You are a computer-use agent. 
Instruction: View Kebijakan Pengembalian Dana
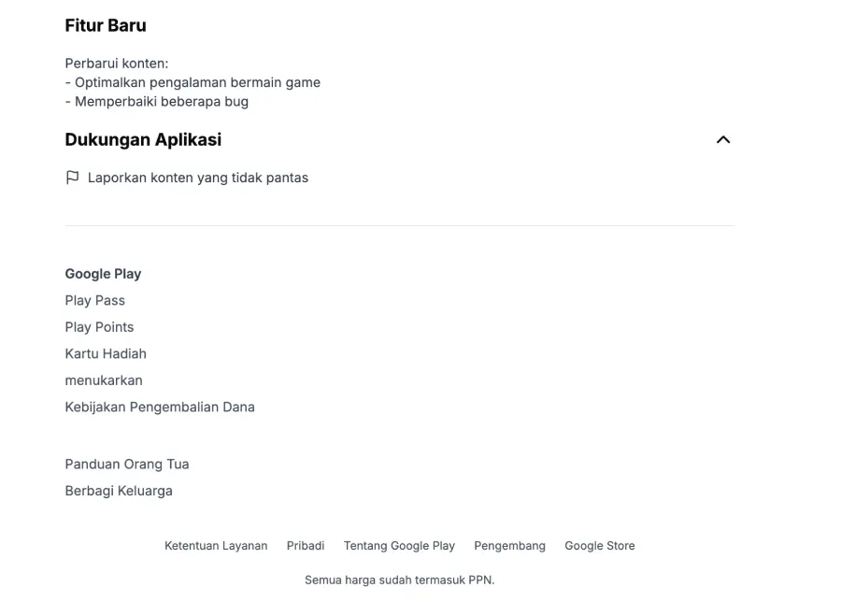(160, 407)
